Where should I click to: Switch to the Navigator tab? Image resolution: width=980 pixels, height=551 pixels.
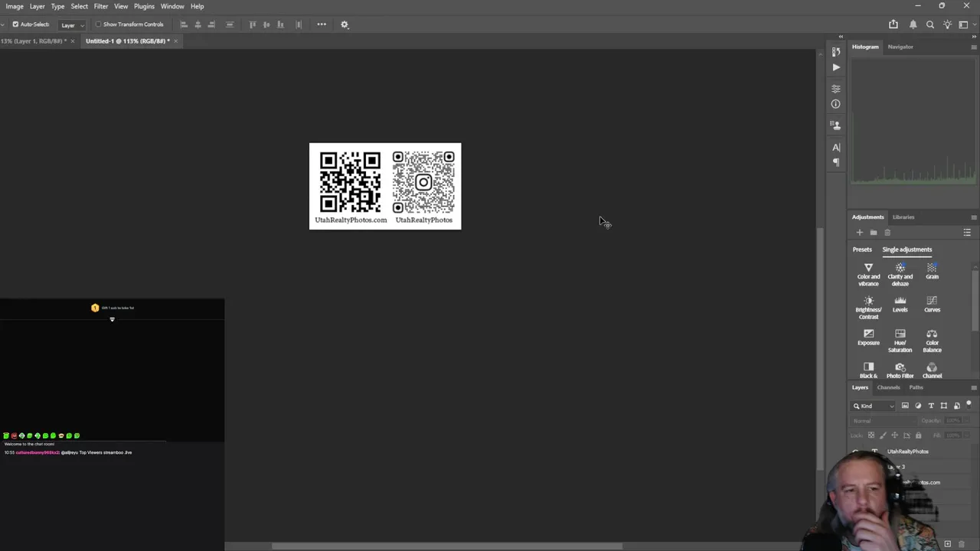(900, 47)
